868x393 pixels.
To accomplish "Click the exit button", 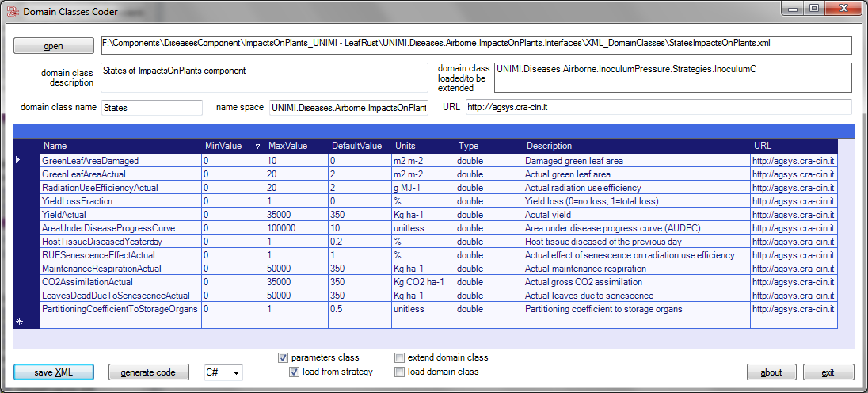I will click(828, 372).
